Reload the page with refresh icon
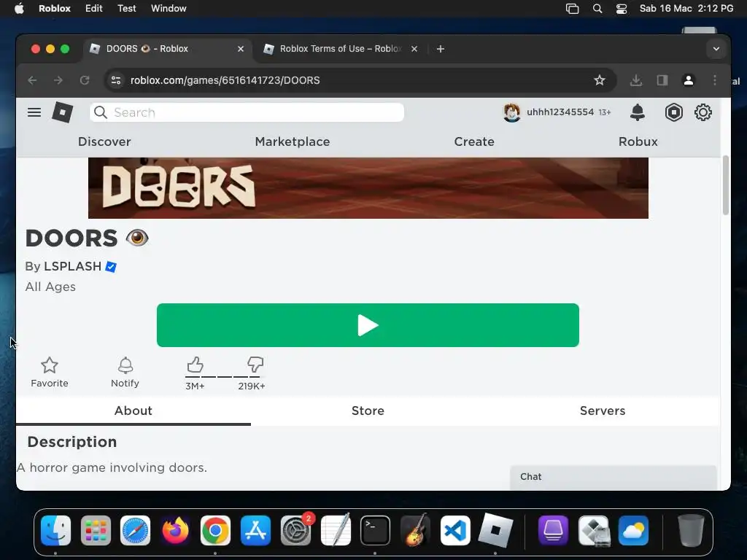The width and height of the screenshot is (747, 560). [85, 80]
